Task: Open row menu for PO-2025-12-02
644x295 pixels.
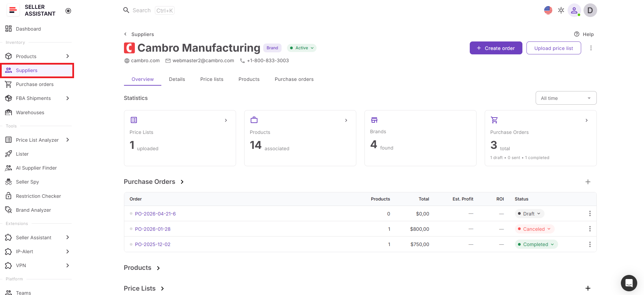Action: pyautogui.click(x=590, y=244)
